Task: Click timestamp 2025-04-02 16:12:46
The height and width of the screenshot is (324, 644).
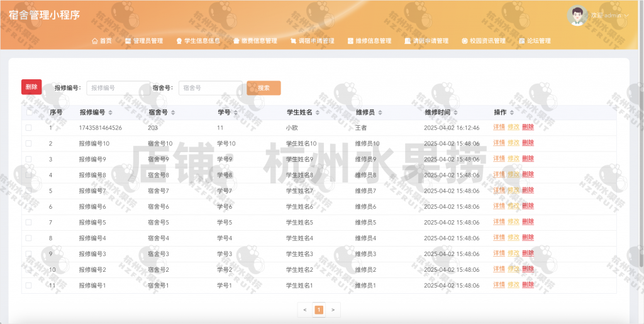Action: click(452, 128)
